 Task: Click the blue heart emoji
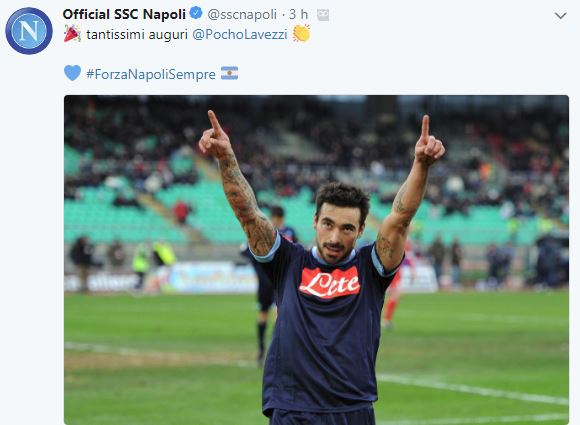tap(72, 73)
